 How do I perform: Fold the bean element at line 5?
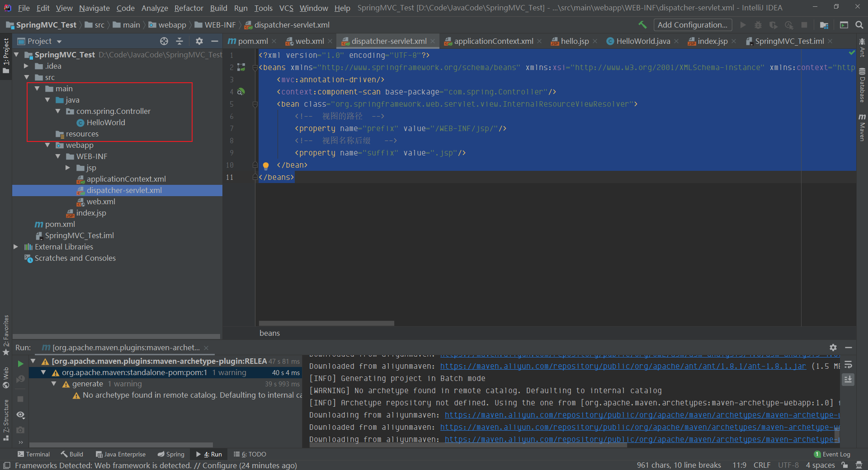255,104
